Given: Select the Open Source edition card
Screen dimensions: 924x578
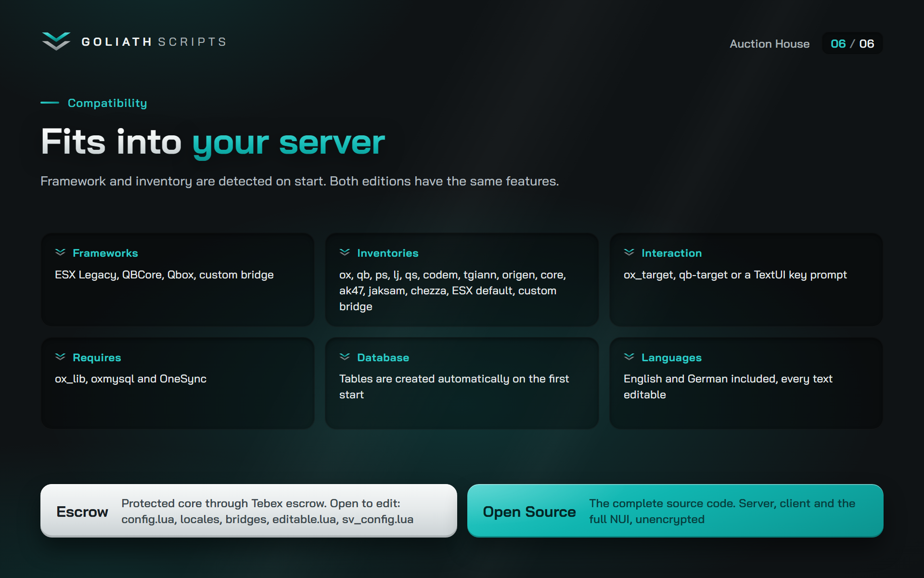Looking at the screenshot, I should click(675, 511).
